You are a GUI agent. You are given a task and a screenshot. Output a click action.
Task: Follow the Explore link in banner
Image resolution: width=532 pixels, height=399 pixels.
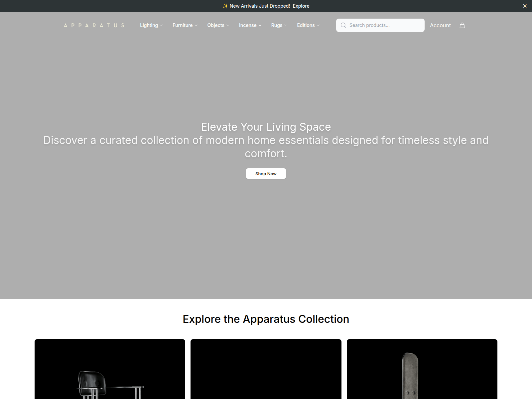(x=301, y=6)
